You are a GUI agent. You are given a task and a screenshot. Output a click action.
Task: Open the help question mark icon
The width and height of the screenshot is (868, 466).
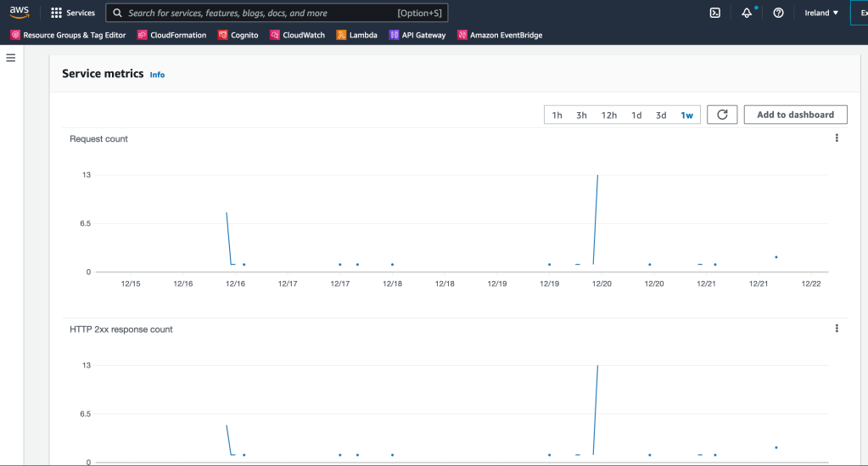pos(778,13)
